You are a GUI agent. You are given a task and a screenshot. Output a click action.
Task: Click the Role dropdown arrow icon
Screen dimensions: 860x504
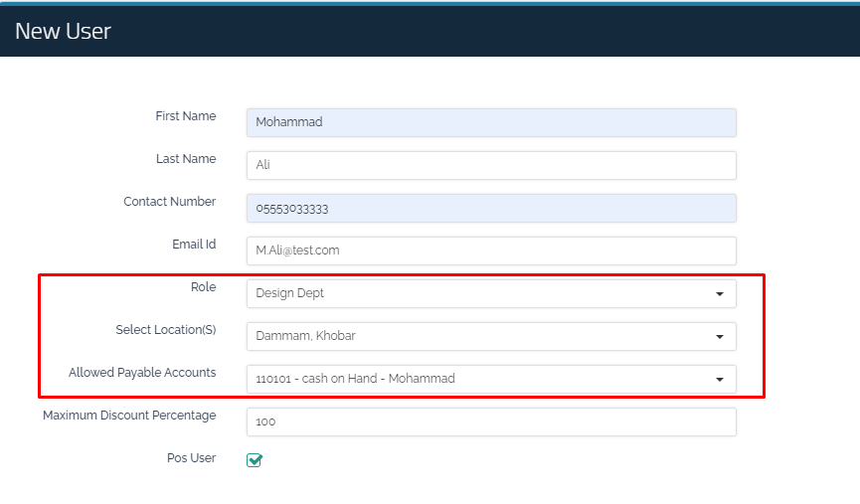[719, 294]
